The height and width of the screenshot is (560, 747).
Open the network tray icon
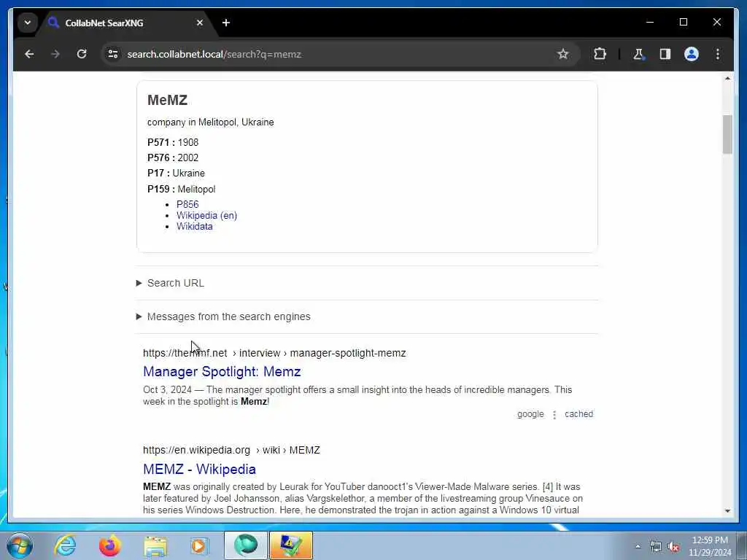point(656,547)
